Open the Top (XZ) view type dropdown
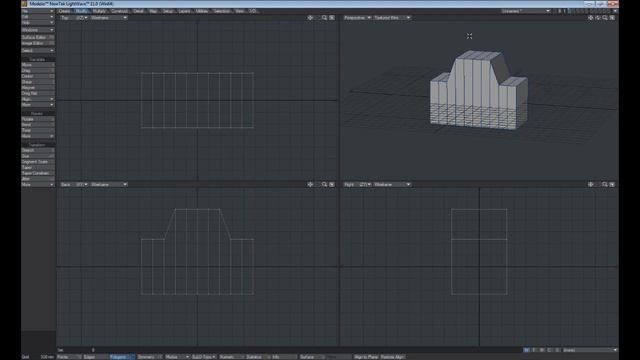 tap(74, 18)
